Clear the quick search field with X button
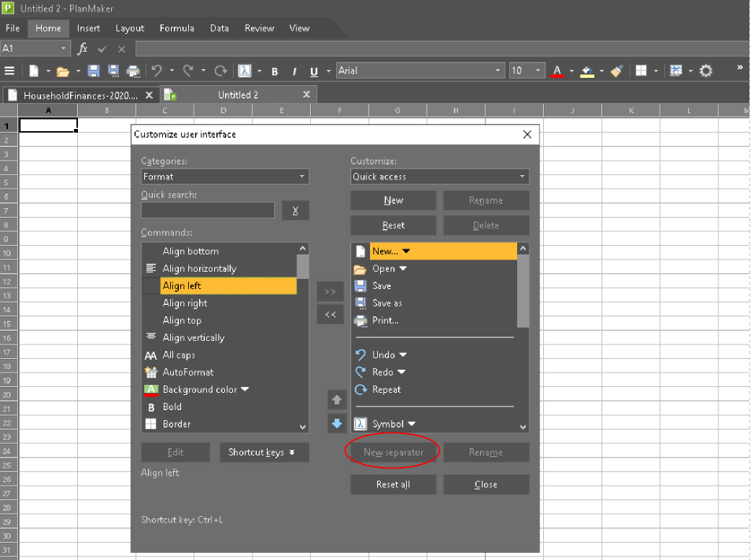753x560 pixels. coord(295,210)
